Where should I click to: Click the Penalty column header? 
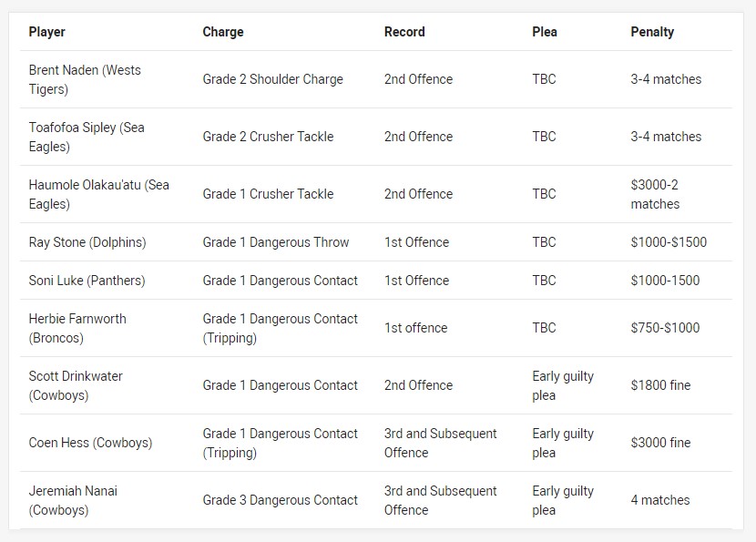coord(652,32)
